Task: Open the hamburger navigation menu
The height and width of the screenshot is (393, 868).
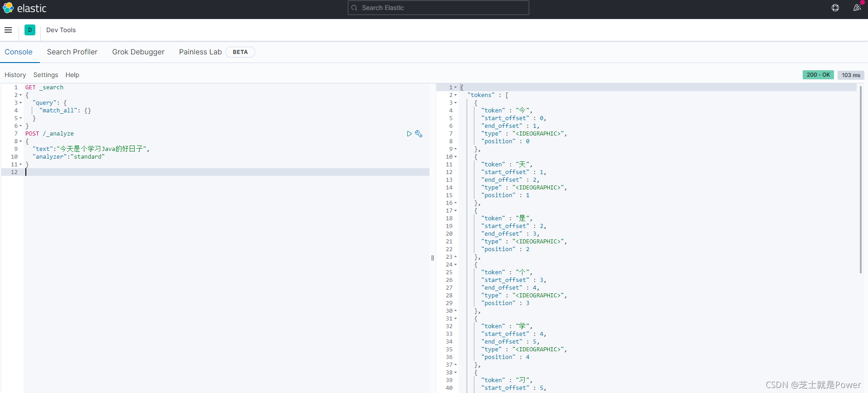Action: [x=8, y=30]
